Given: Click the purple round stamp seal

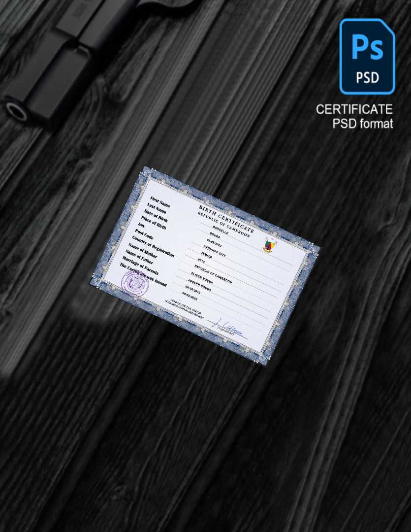Looking at the screenshot, I should click(135, 282).
